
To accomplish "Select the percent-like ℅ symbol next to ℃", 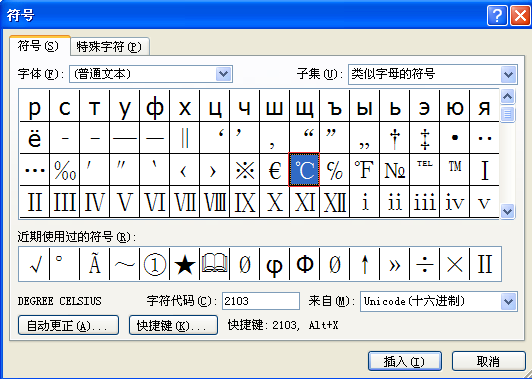I will [x=334, y=170].
